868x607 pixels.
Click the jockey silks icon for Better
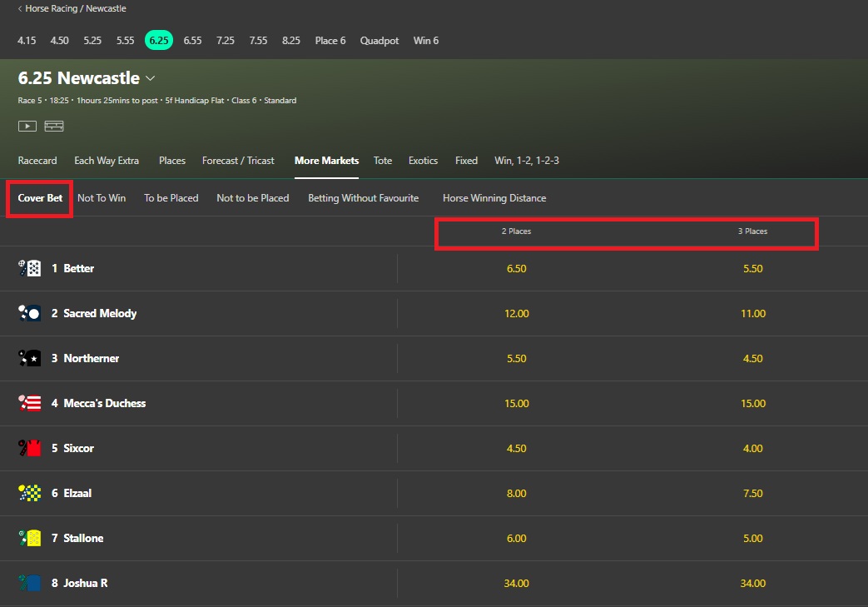(30, 268)
